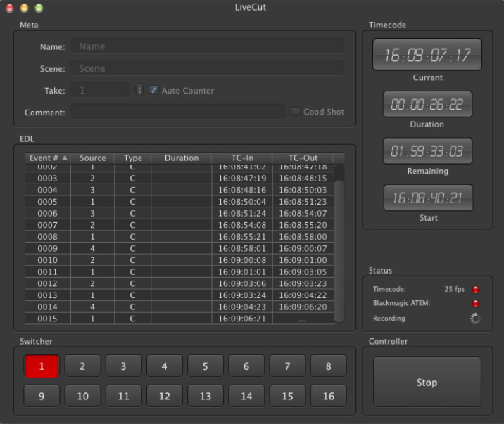This screenshot has width=504, height=424.
Task: Click the Blackmagic ATEM status light
Action: (x=475, y=303)
